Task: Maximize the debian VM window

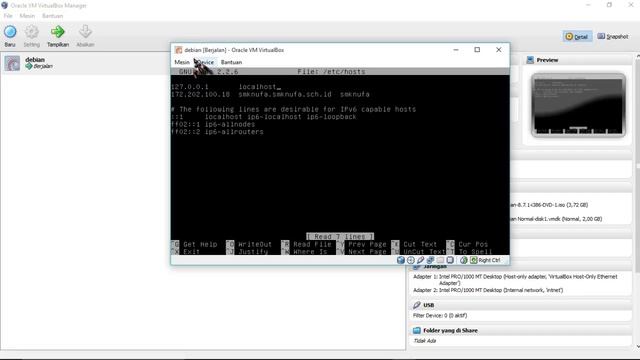Action: pos(477,50)
